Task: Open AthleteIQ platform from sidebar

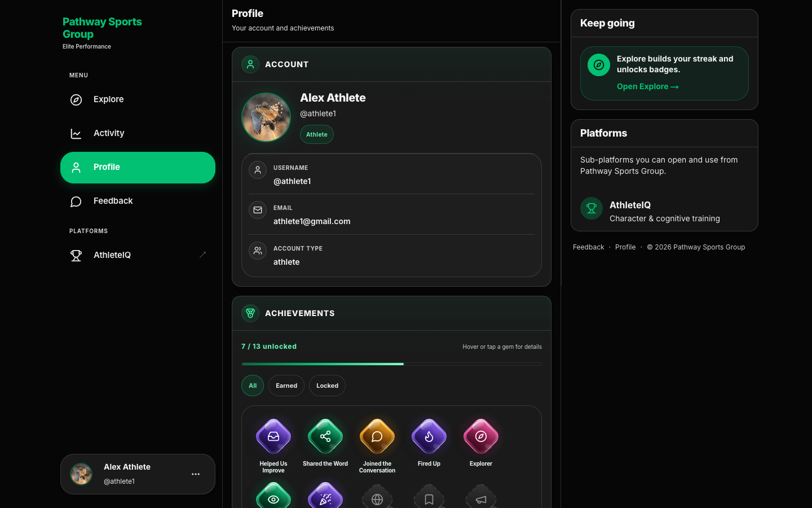Action: pos(138,256)
